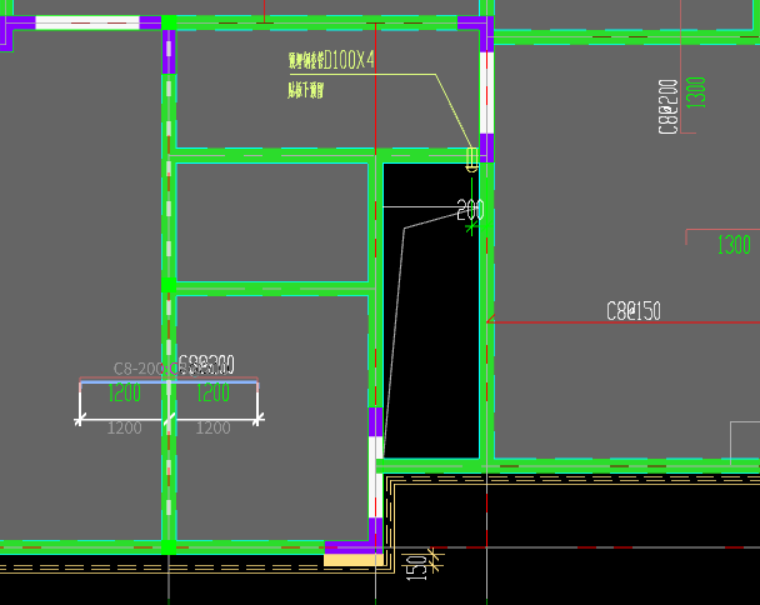Select the light blue rebar line above 1200 values
This screenshot has height=605, width=760.
[x=169, y=382]
